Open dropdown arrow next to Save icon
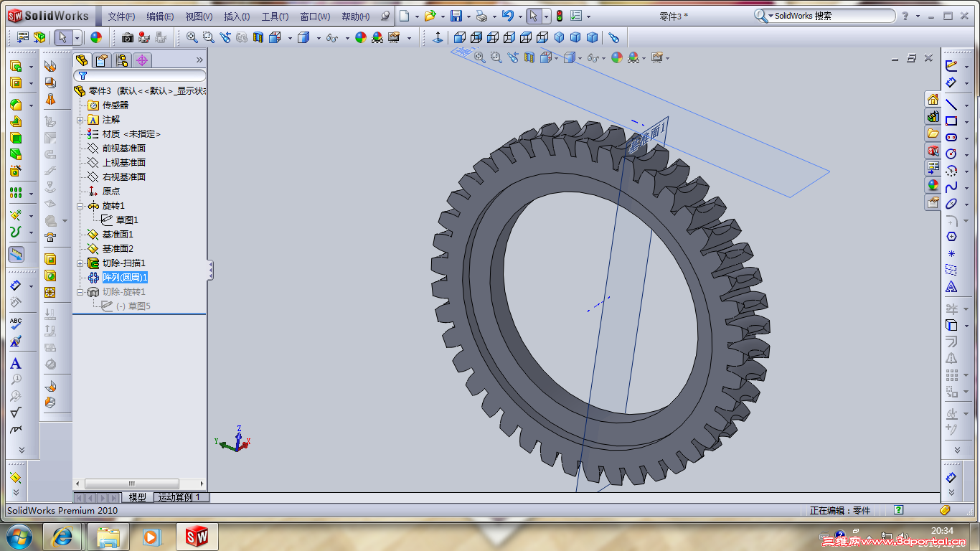The image size is (980, 551). click(x=468, y=17)
